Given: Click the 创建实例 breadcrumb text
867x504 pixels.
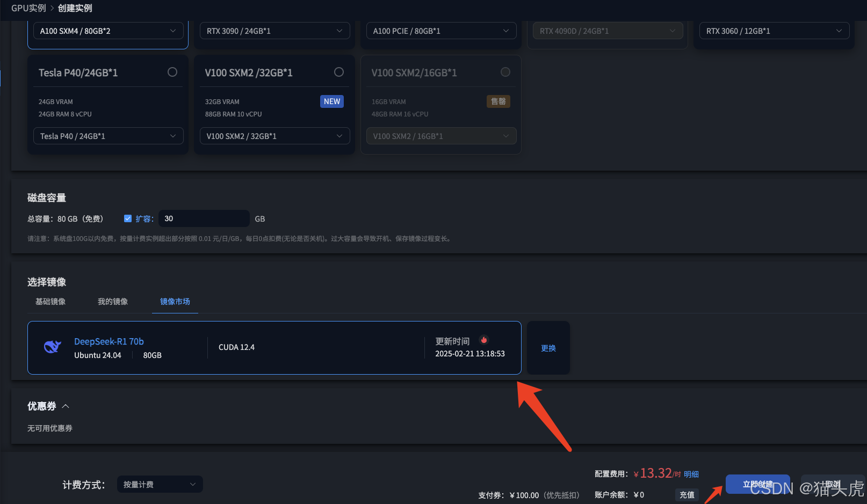Looking at the screenshot, I should tap(75, 8).
